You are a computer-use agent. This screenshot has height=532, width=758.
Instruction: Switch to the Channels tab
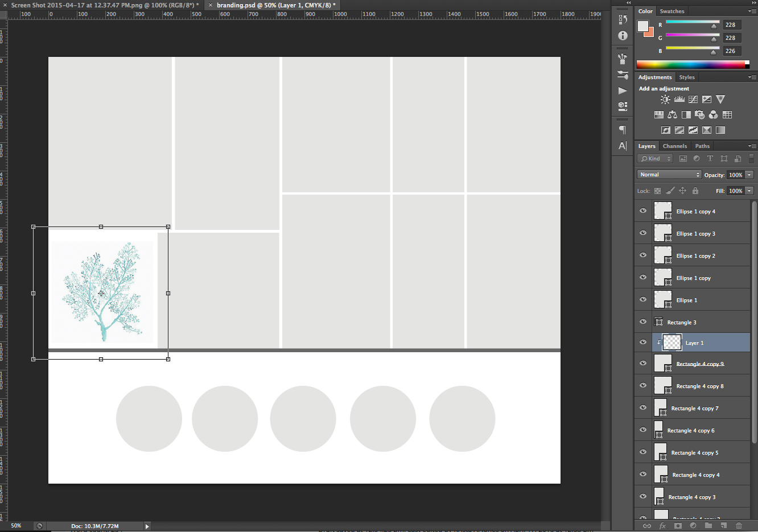tap(675, 146)
